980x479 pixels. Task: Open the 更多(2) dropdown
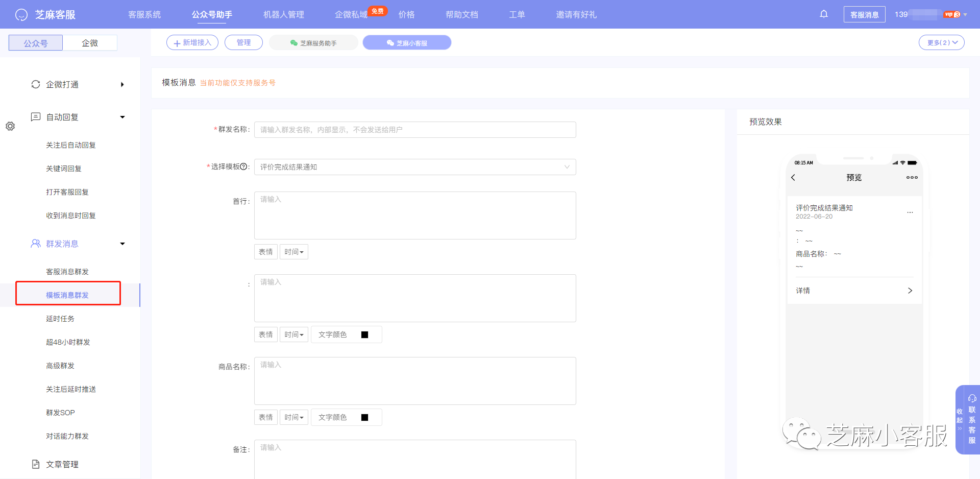point(942,42)
